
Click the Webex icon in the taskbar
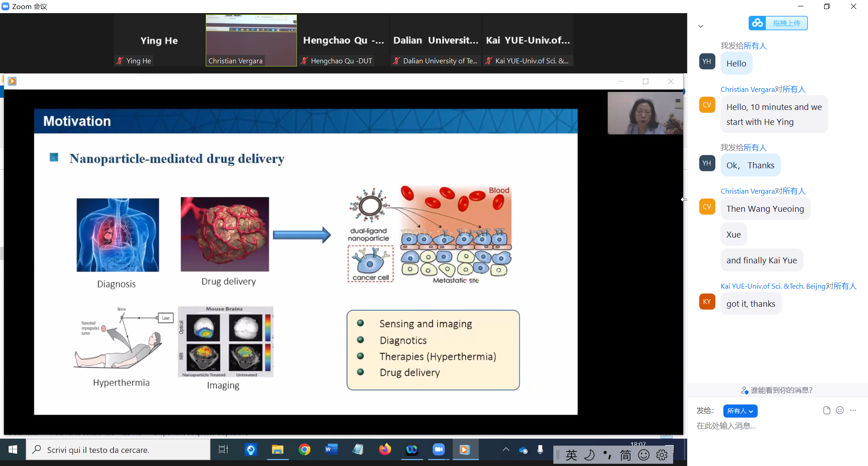(x=411, y=450)
